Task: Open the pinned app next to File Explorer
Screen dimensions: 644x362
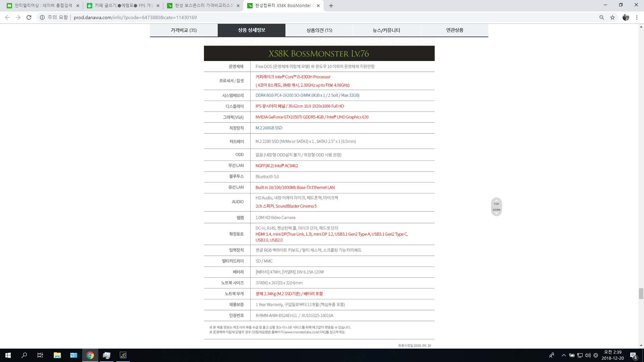Action: point(74,355)
